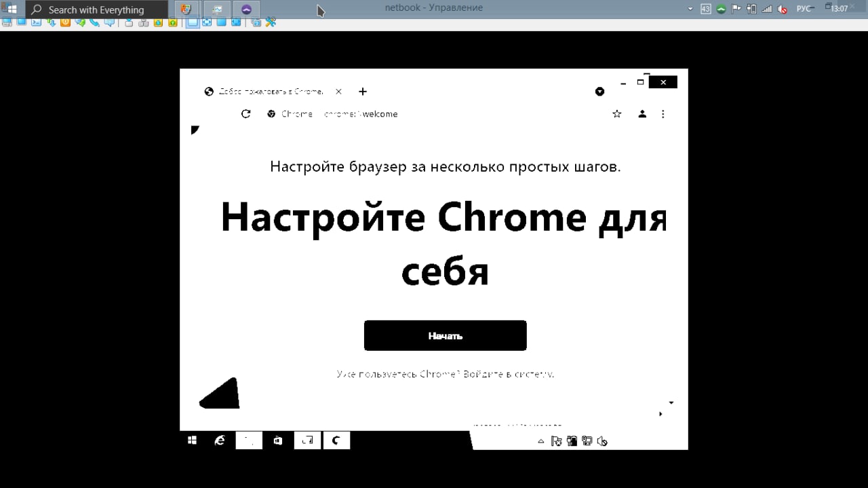Click the remote Windows Start button

click(x=193, y=440)
